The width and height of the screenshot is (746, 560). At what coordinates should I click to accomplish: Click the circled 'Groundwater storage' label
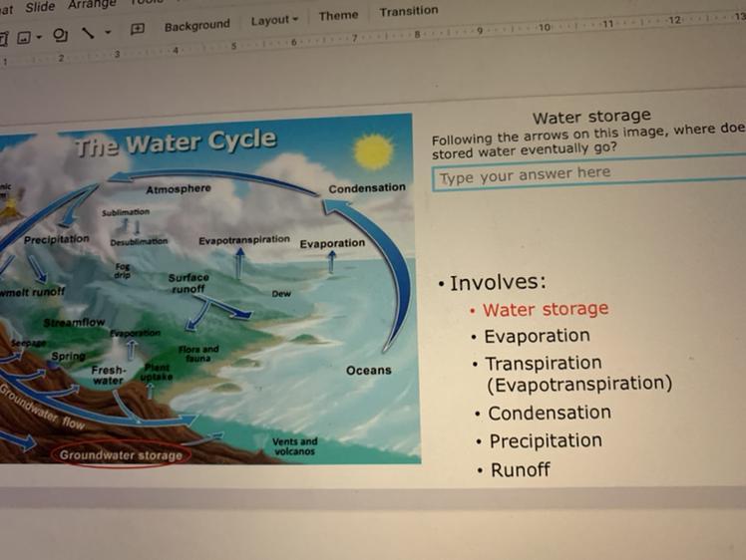click(121, 455)
